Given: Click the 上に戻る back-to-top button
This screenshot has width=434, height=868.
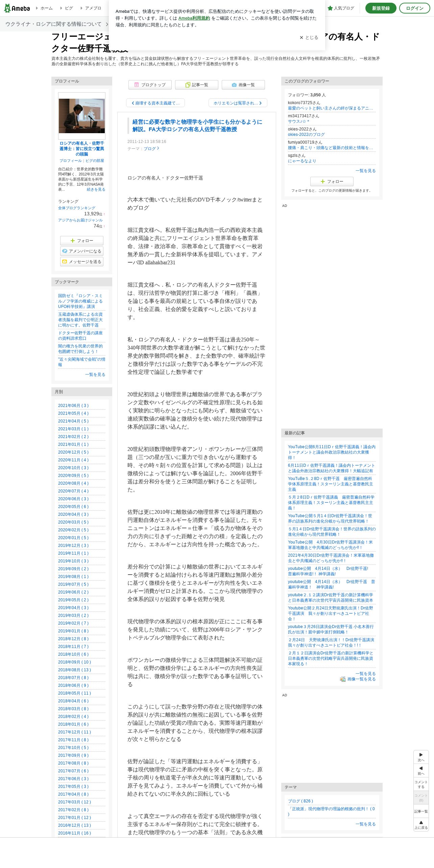Looking at the screenshot, I should (x=421, y=825).
